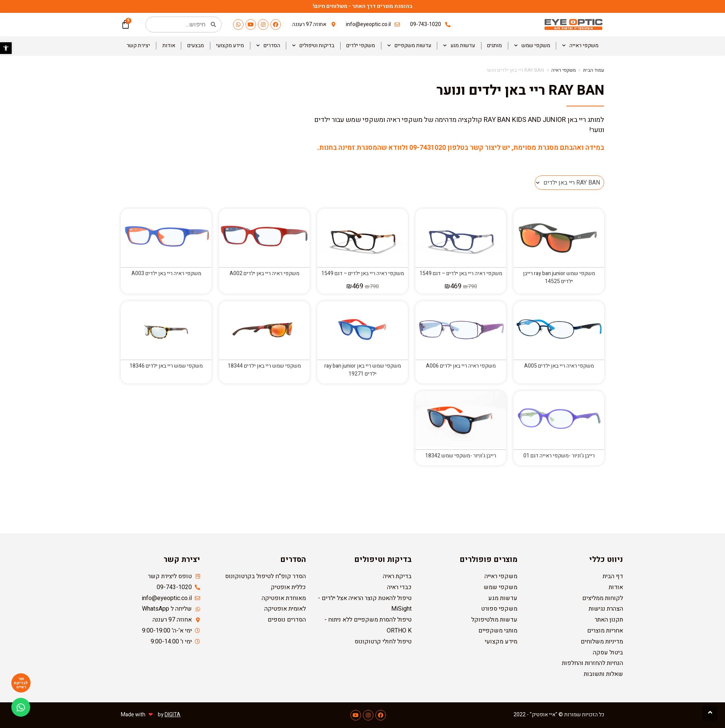Open the shopping cart icon
The height and width of the screenshot is (728, 725).
point(126,25)
